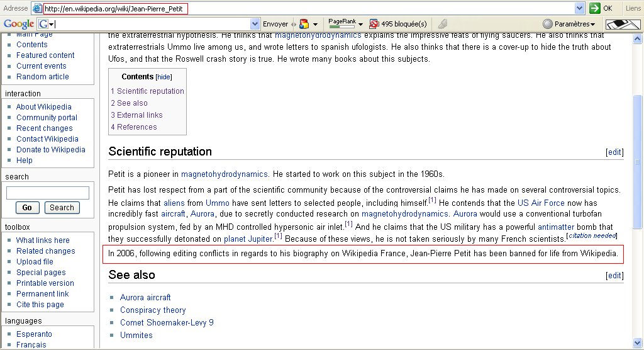Open the antimatter article link
Screen dimensions: 644x350
pyautogui.click(x=556, y=227)
